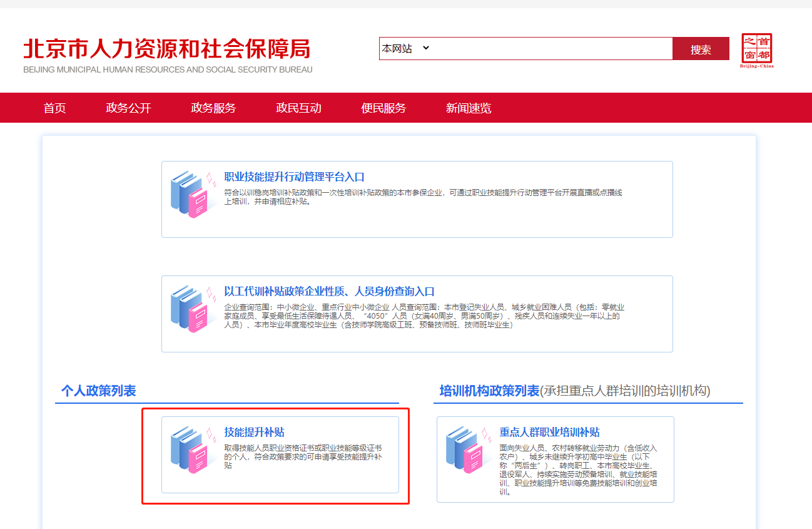Open the 职业技能提升行动管理平台入口 title link

pyautogui.click(x=294, y=177)
